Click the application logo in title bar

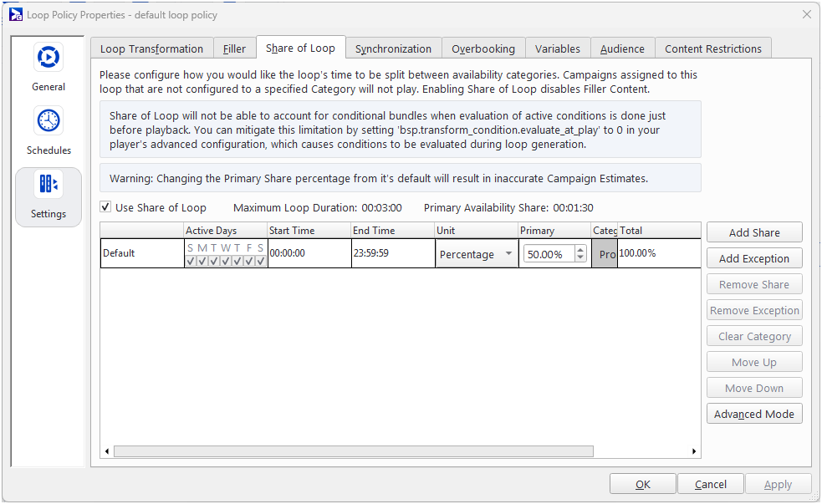tap(14, 14)
